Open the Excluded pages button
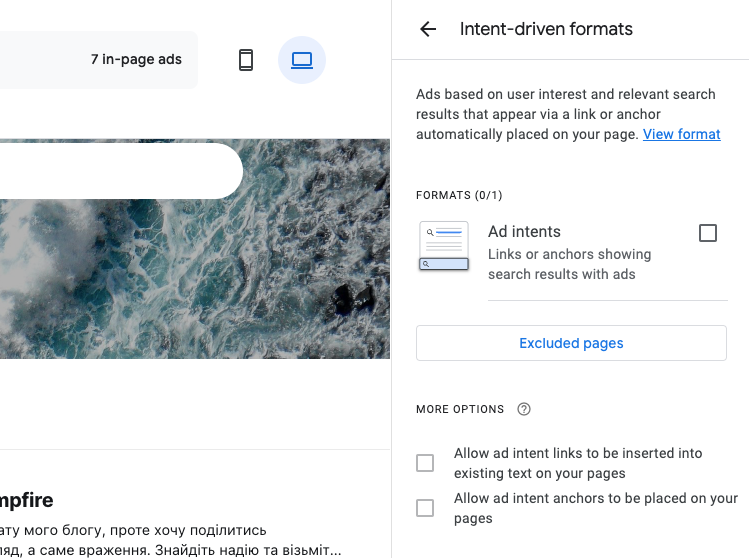The image size is (749, 558). pos(571,343)
